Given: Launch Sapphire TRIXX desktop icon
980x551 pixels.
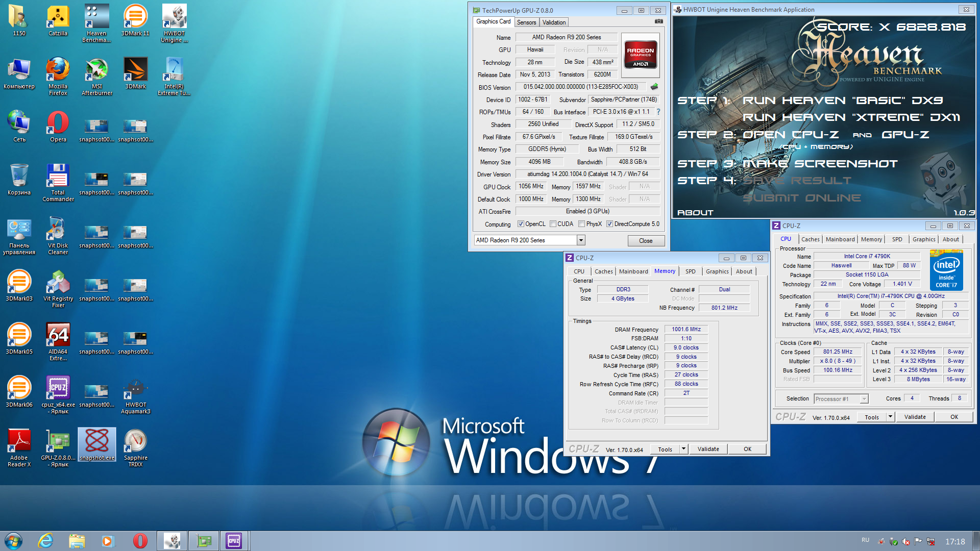Looking at the screenshot, I should 135,448.
